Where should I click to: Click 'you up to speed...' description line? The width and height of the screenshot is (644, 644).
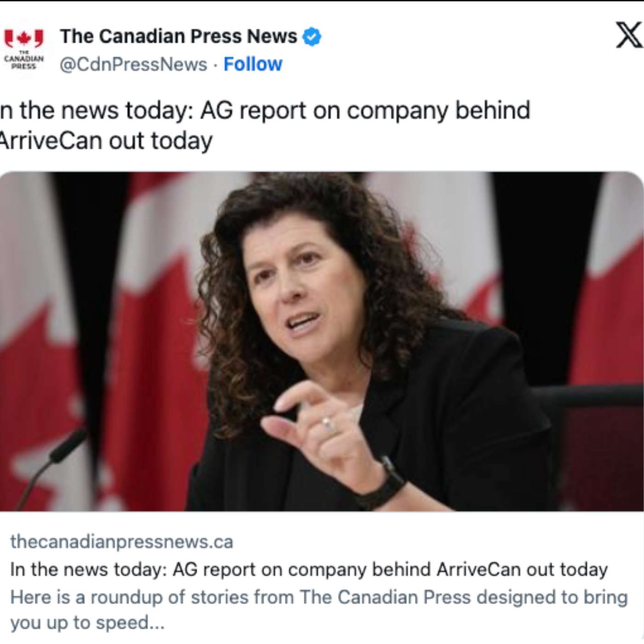pyautogui.click(x=87, y=623)
